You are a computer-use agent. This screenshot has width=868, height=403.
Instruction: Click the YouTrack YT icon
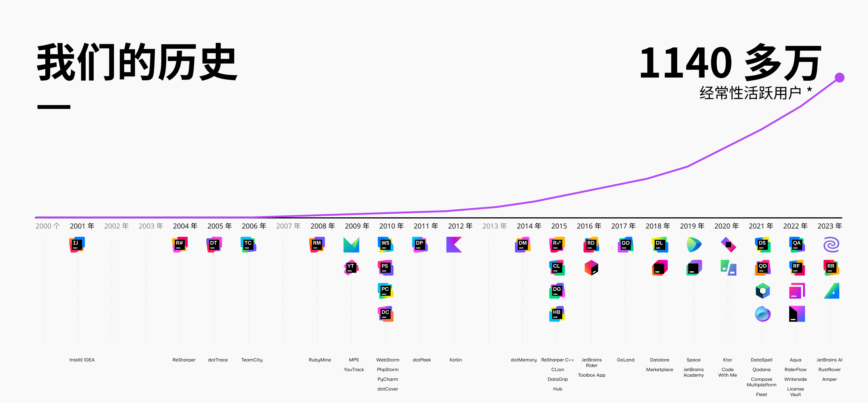pos(351,267)
